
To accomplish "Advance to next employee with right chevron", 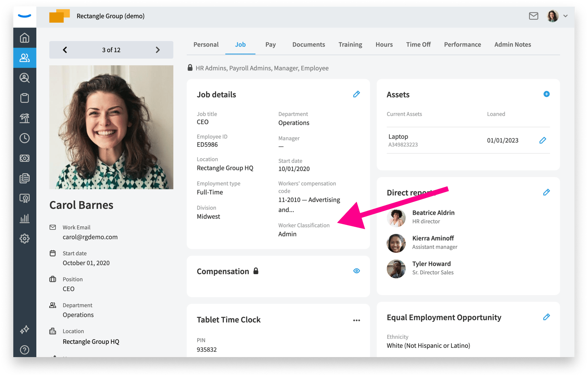I will [158, 50].
